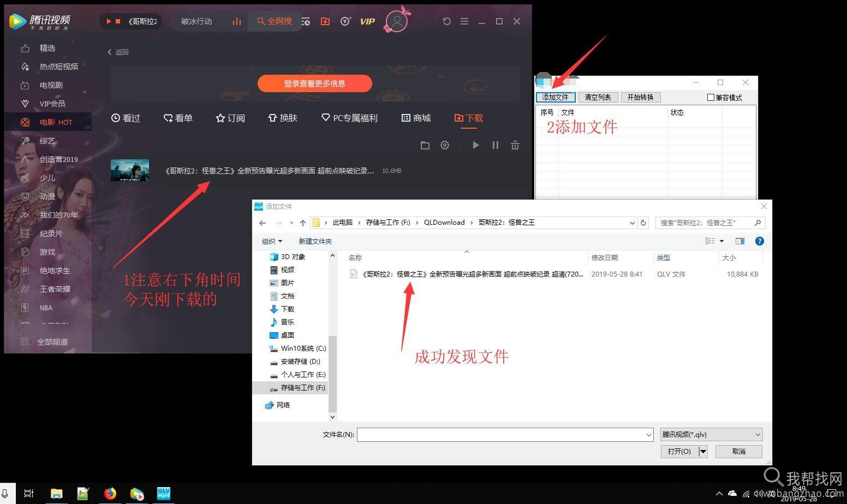Click the refresh icon in Tencent Video
Image resolution: width=847 pixels, height=504 pixels.
click(x=446, y=21)
